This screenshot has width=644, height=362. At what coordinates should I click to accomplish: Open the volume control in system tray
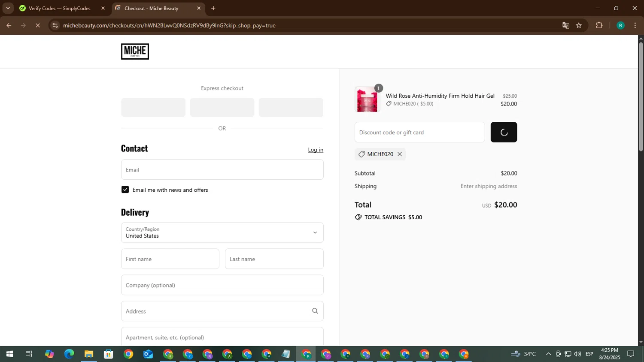(x=577, y=354)
